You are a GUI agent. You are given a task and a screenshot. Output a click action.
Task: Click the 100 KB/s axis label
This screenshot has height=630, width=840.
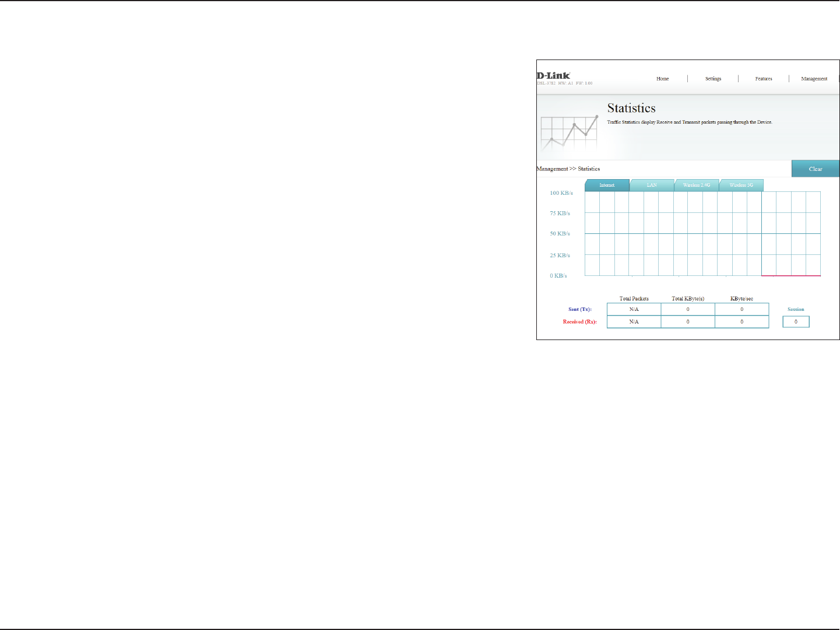561,193
